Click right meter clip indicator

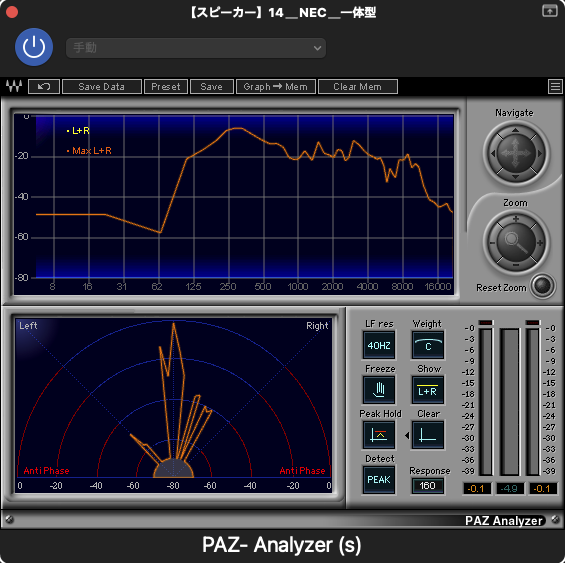[x=533, y=322]
